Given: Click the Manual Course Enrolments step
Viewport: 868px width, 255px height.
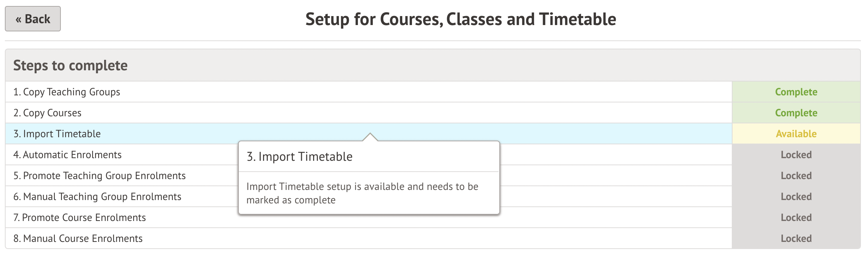Looking at the screenshot, I should click(x=78, y=239).
